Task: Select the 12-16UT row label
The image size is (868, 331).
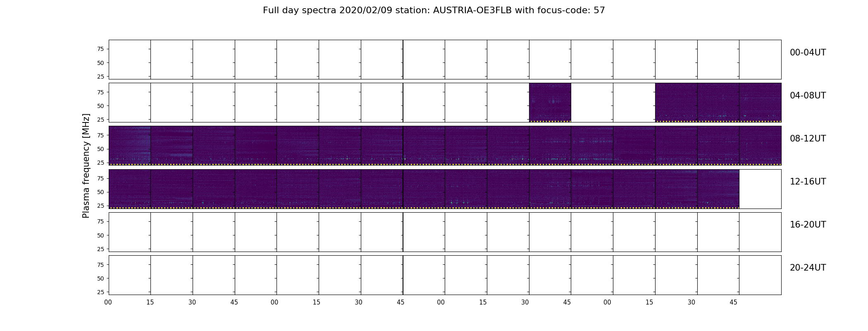Action: tap(808, 182)
